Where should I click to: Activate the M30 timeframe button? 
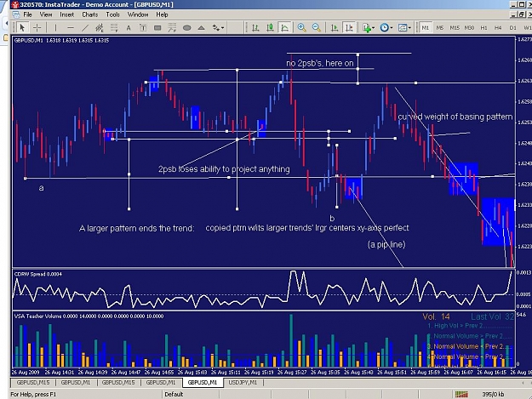(470, 28)
